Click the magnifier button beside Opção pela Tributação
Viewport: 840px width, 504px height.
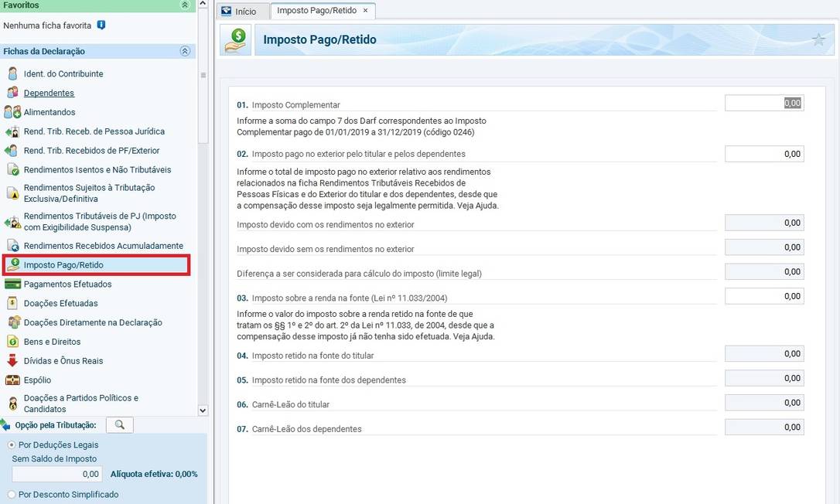click(119, 425)
